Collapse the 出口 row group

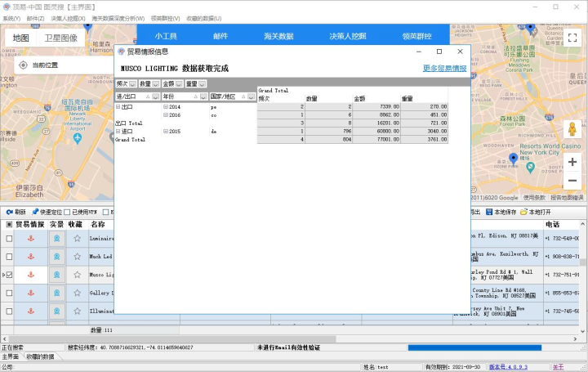click(118, 107)
